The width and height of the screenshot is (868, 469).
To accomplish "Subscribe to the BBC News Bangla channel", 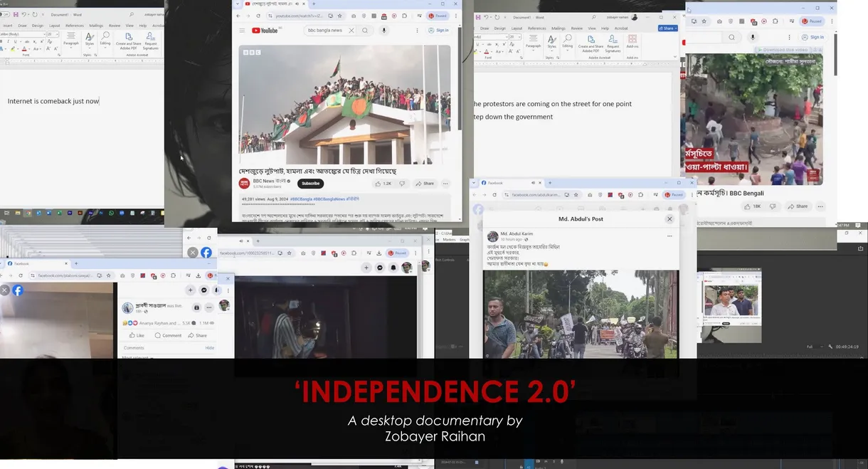I will coord(311,183).
